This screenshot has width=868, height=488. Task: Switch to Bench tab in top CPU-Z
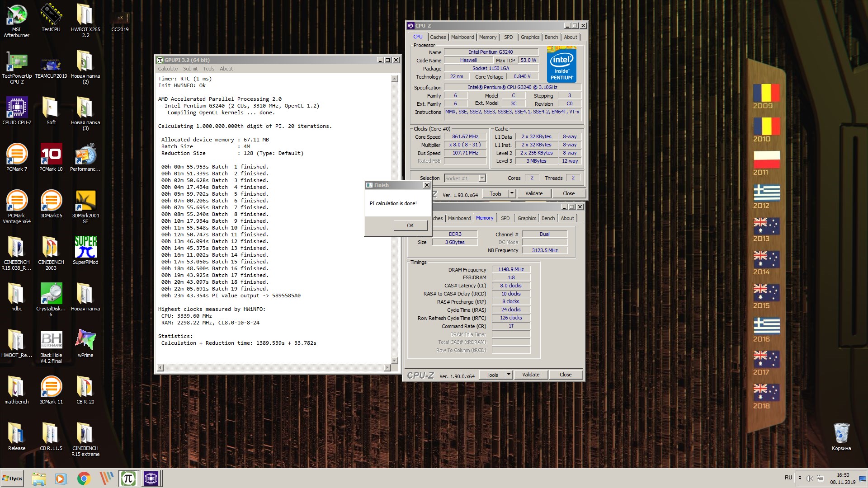551,37
